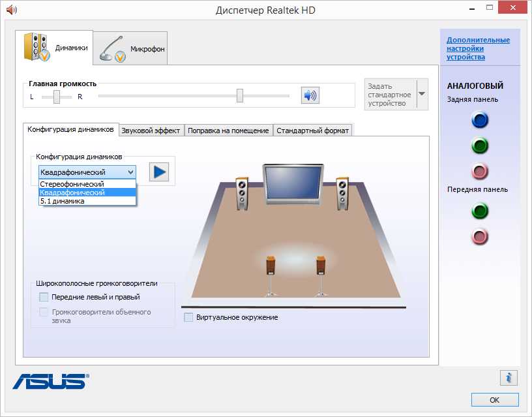The width and height of the screenshot is (532, 417).
Task: Click the green front panel audio jack
Action: (x=480, y=211)
